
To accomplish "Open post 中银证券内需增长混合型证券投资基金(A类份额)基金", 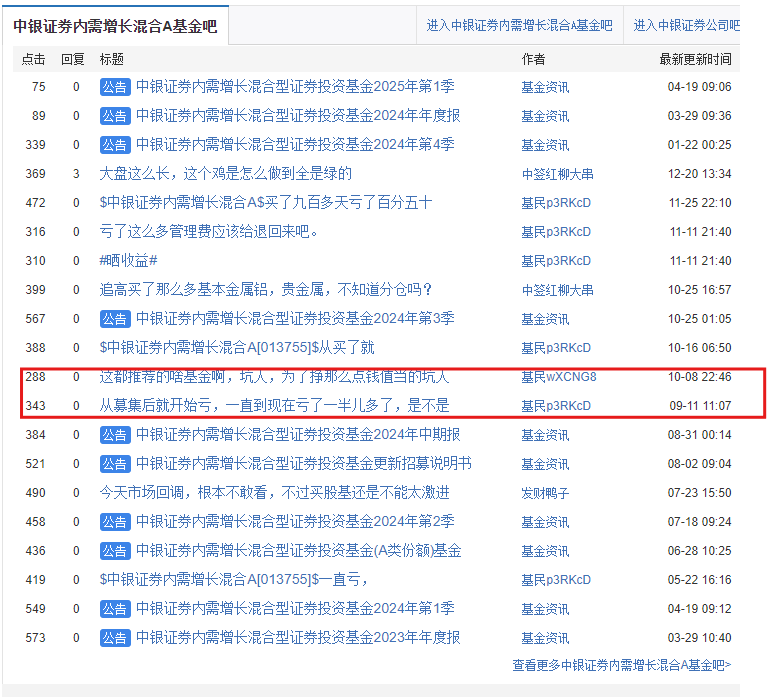I will 299,551.
